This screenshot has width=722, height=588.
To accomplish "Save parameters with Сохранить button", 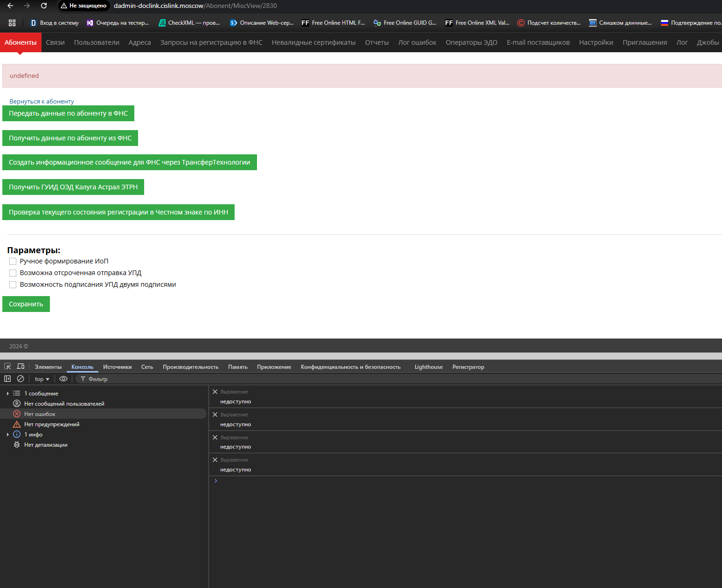I will click(26, 304).
